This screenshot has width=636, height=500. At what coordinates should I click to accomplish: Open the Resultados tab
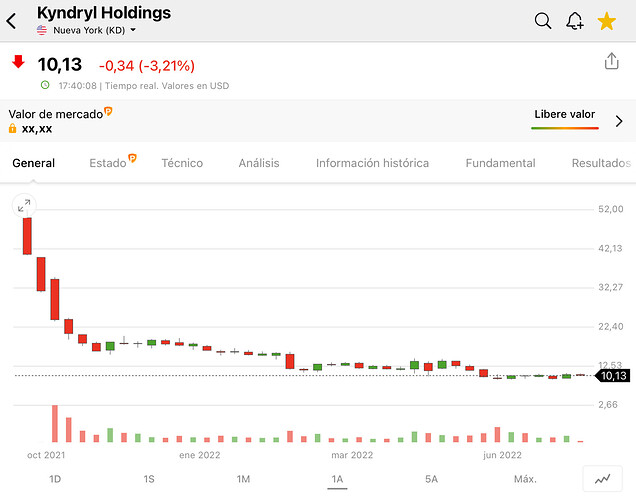[601, 163]
